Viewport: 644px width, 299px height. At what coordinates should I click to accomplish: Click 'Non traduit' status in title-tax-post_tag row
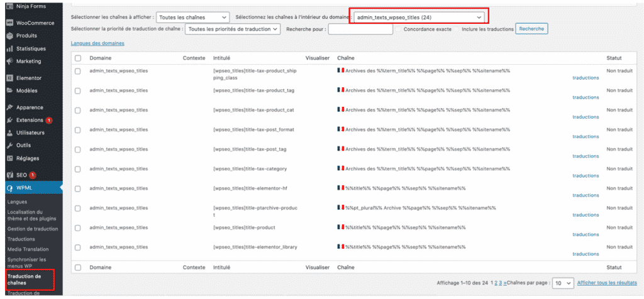click(619, 149)
